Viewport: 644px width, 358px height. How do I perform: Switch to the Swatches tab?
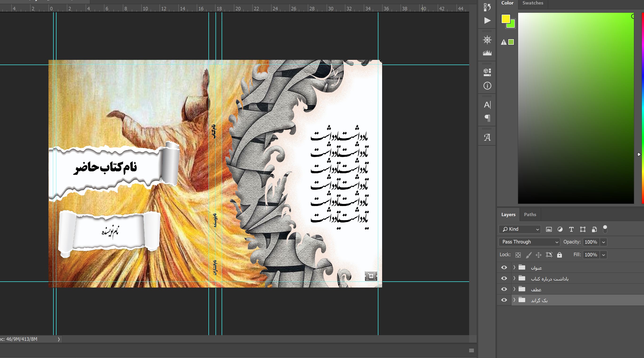tap(532, 3)
